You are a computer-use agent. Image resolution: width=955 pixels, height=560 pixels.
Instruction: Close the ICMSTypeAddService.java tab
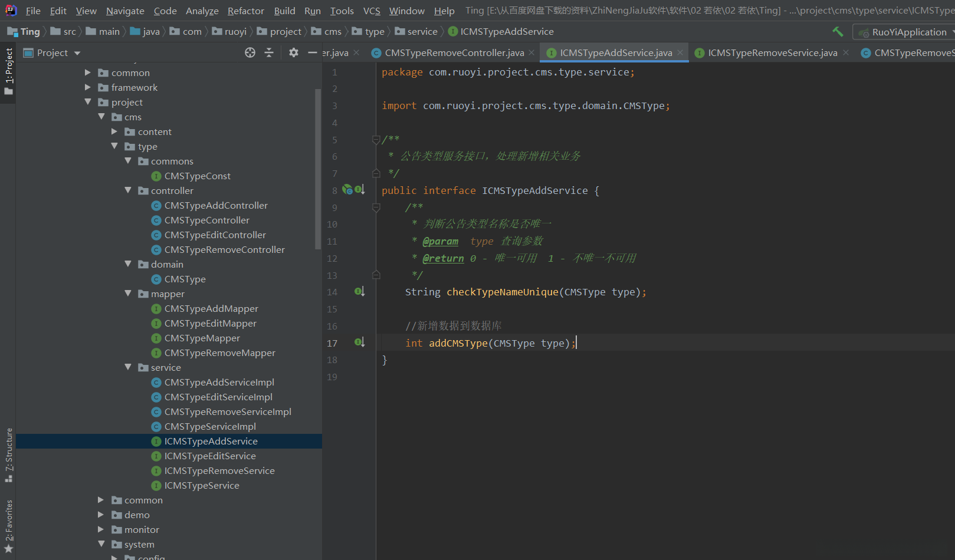[680, 53]
